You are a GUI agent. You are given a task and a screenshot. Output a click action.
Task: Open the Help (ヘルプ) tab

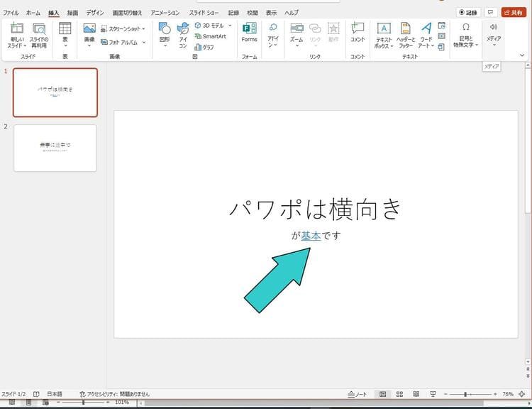pos(291,13)
